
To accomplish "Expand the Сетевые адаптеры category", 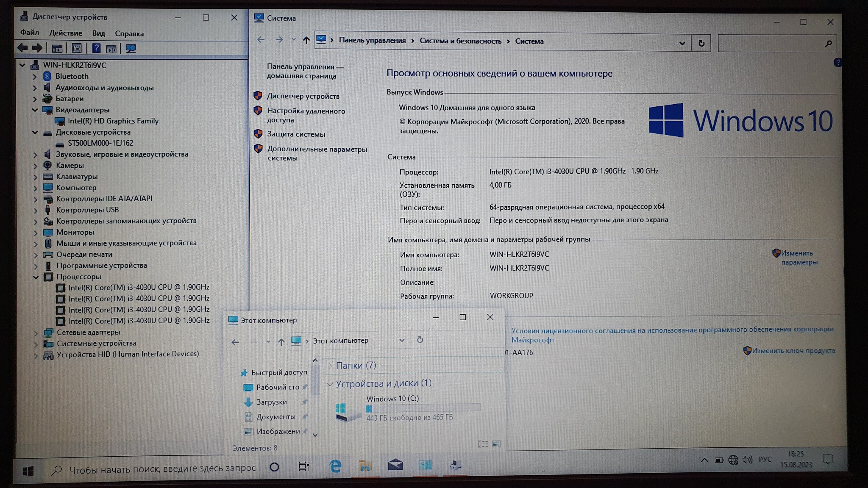I will (36, 333).
